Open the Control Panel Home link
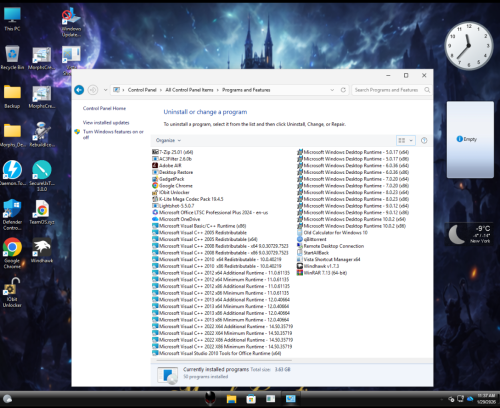The image size is (500, 408). (104, 108)
